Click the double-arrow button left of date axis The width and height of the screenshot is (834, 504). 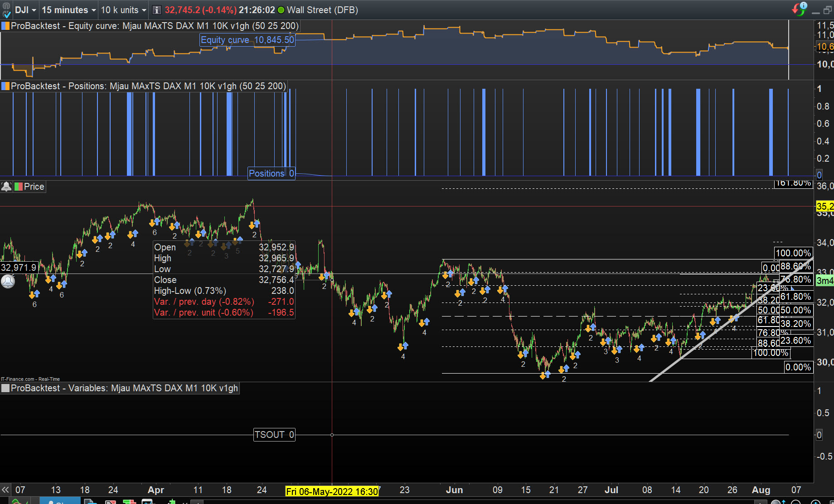coord(5,490)
